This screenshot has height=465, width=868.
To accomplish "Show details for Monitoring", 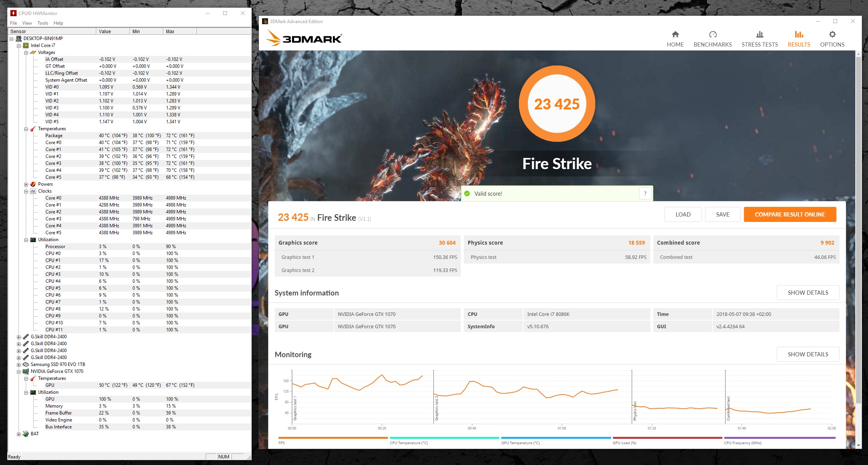I will point(808,354).
